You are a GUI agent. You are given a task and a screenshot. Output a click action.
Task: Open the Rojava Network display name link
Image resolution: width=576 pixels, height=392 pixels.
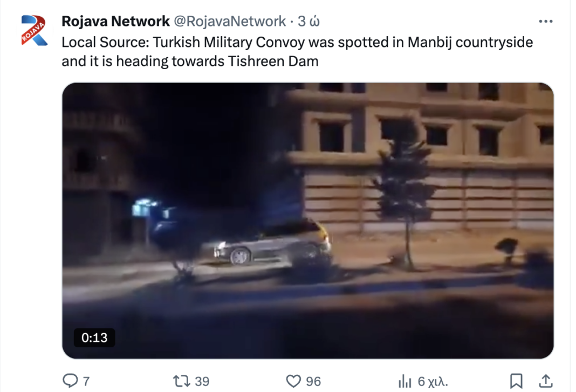[115, 22]
